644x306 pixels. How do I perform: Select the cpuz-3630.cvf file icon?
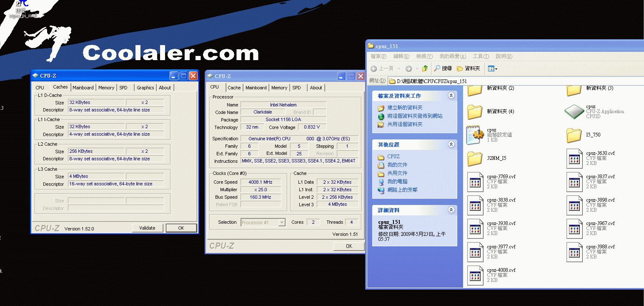coord(574,158)
